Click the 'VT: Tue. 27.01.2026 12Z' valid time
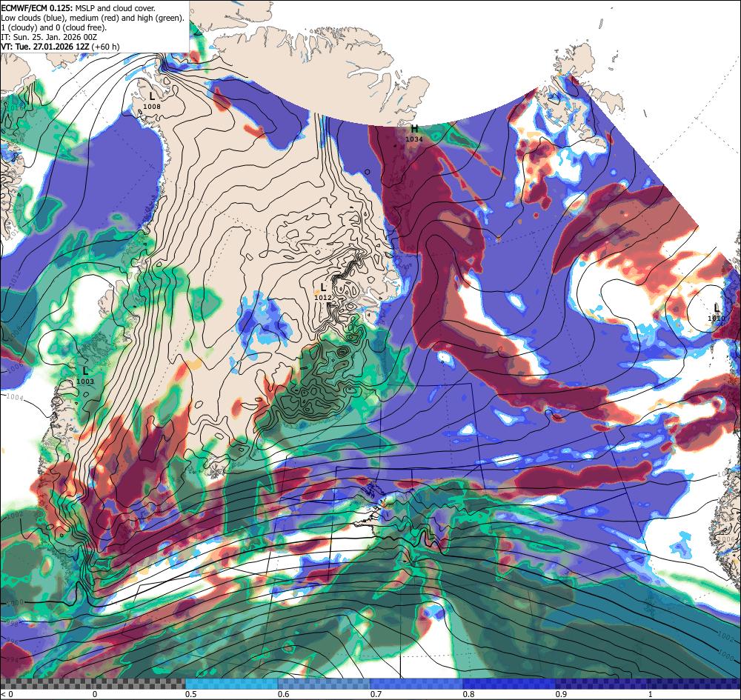Image resolution: width=741 pixels, height=700 pixels. (45, 47)
